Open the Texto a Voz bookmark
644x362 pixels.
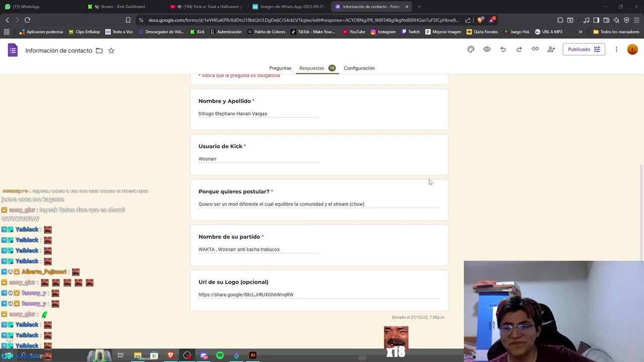coord(119,32)
